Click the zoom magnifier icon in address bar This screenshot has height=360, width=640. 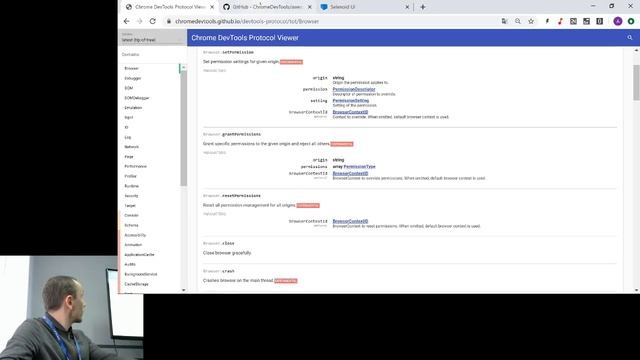click(518, 21)
